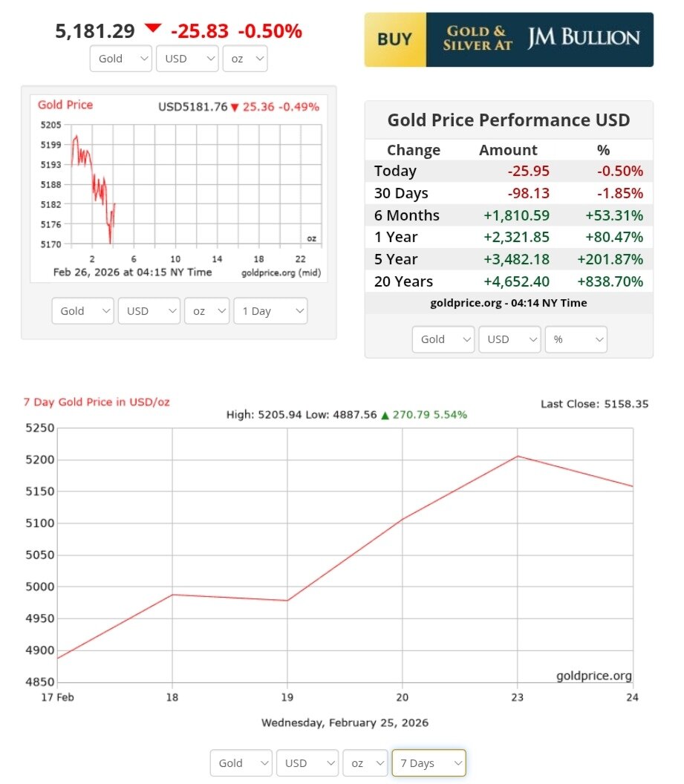
Task: Click the goldprice.org watermark in the 7 Day chart
Action: 593,676
